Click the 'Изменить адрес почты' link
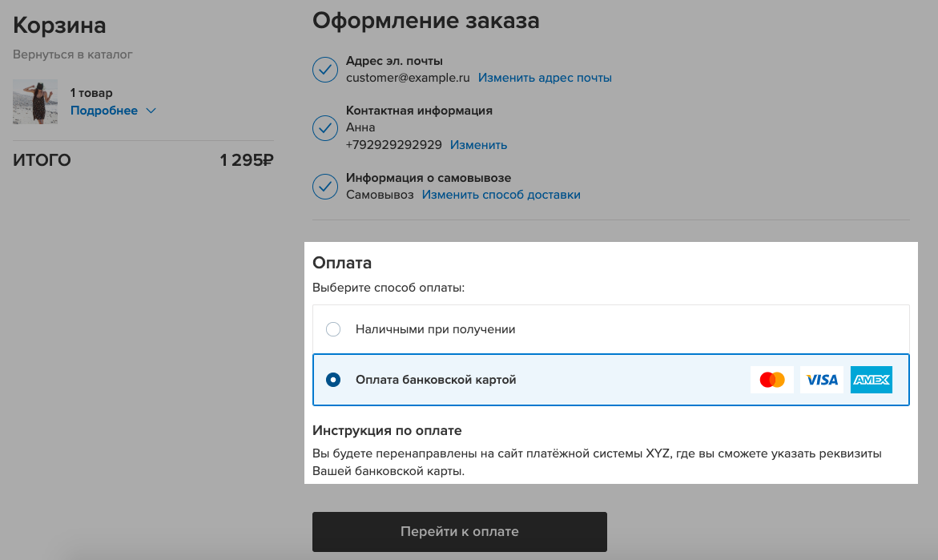938x560 pixels. [x=545, y=78]
